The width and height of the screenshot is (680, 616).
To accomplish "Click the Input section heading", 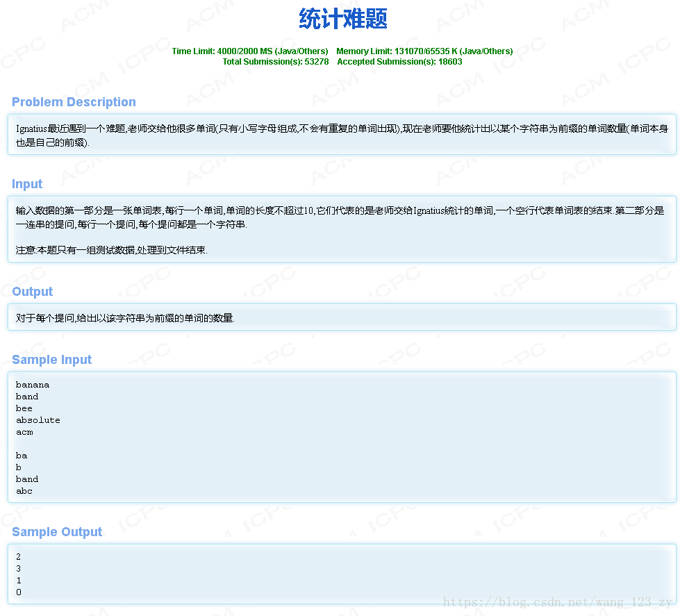I will coord(27,184).
